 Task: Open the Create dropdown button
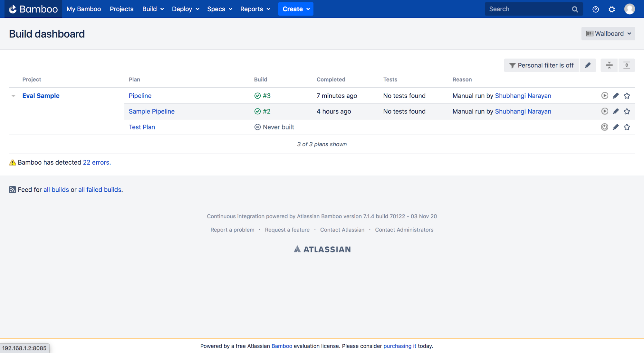coord(296,9)
